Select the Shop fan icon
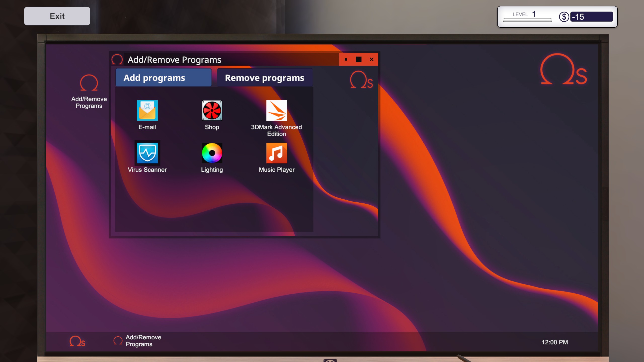This screenshot has width=644, height=362. click(x=212, y=110)
